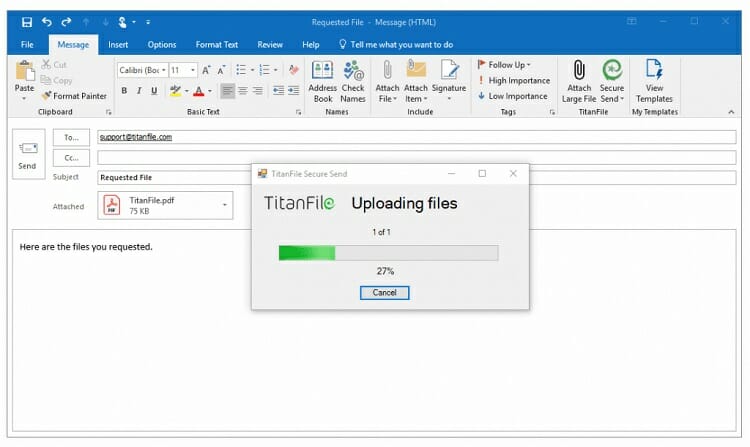Toggle Italic formatting

click(x=139, y=90)
